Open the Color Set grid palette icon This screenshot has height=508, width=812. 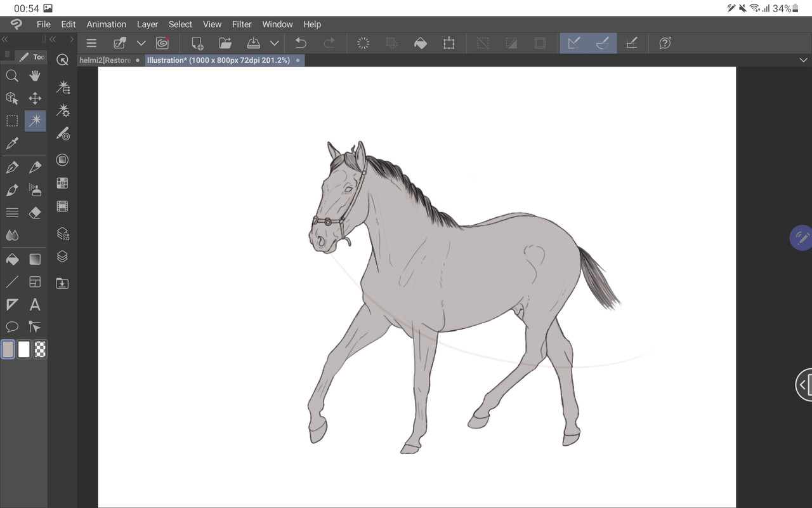[62, 184]
